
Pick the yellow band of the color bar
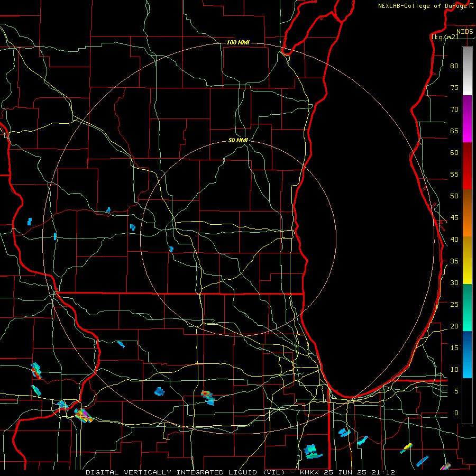(467, 260)
